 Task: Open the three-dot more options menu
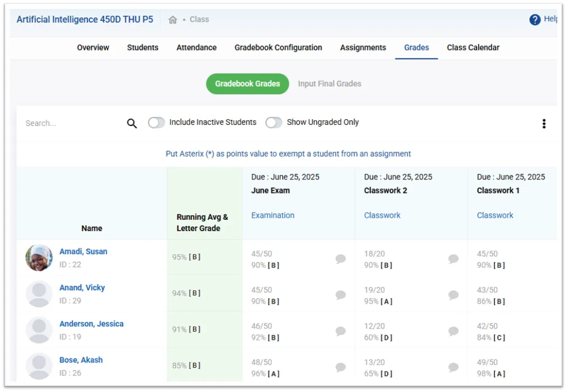544,124
